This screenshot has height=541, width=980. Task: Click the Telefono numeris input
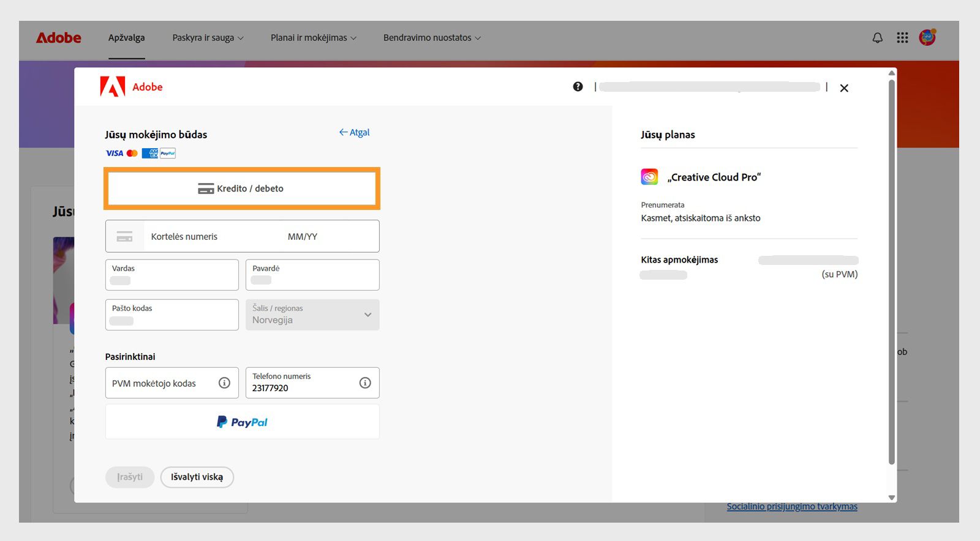point(312,383)
